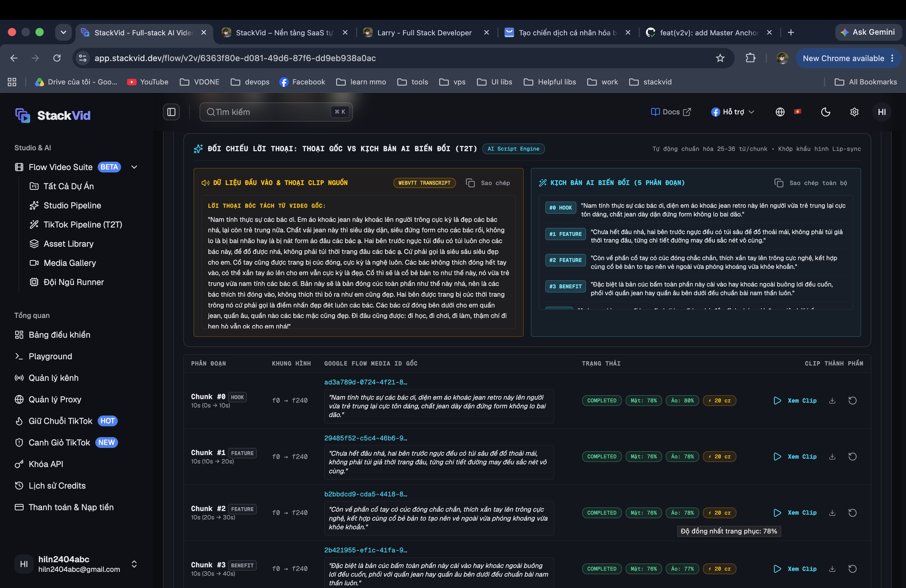Switch to feat(v2v) GitHub tab
906x588 pixels.
(x=709, y=33)
